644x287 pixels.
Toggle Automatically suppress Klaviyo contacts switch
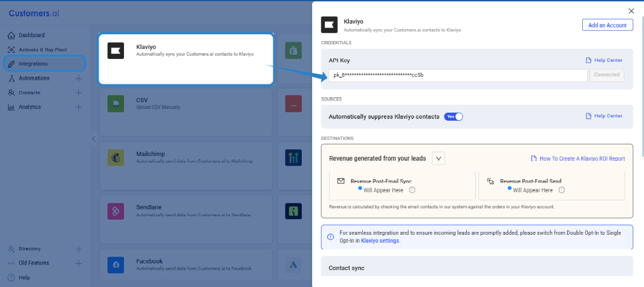pos(453,117)
